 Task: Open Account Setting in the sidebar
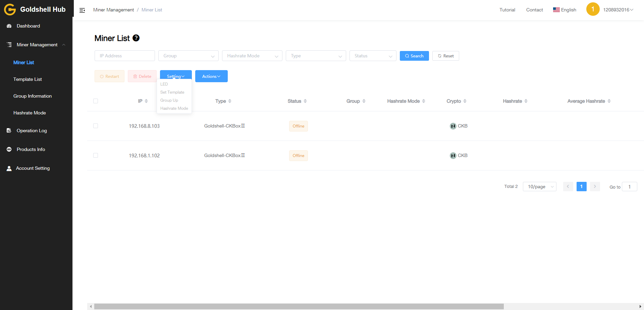33,168
